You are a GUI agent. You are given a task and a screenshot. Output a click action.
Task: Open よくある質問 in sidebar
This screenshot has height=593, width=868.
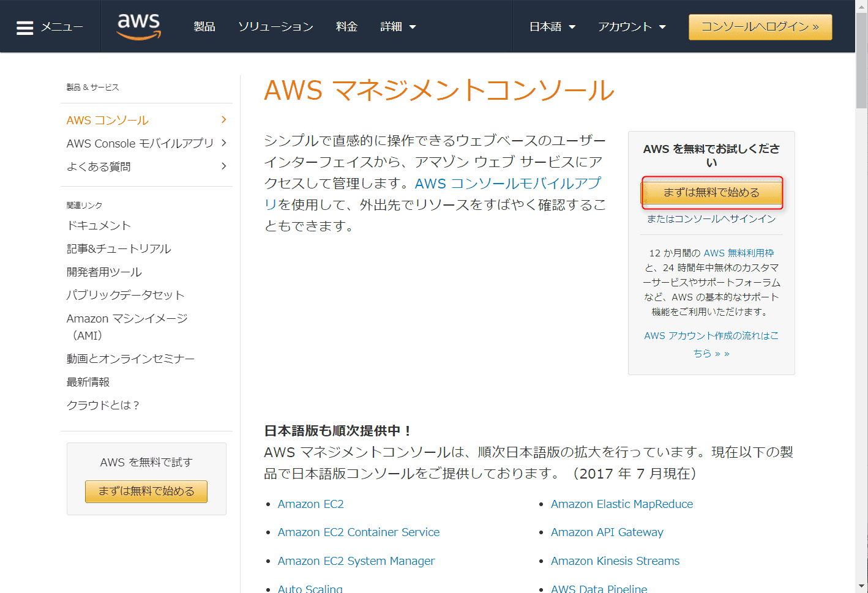(x=99, y=166)
